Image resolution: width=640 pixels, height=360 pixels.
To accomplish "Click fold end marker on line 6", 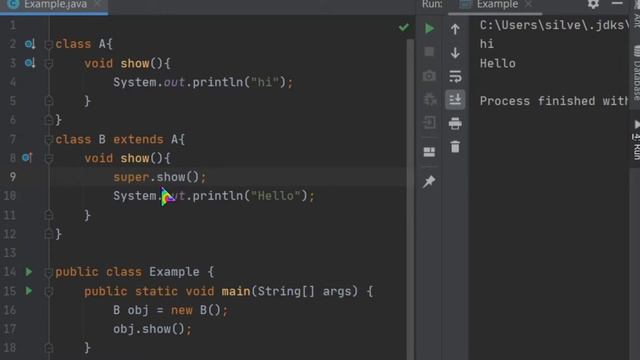I will click(x=49, y=120).
